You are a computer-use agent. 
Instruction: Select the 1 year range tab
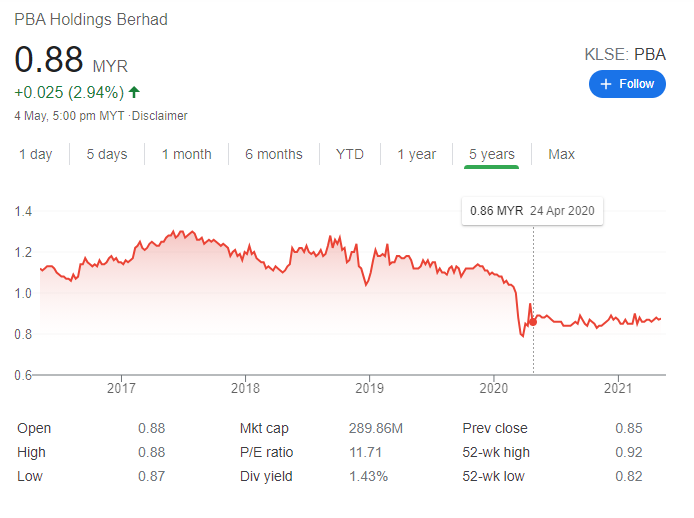click(x=416, y=154)
